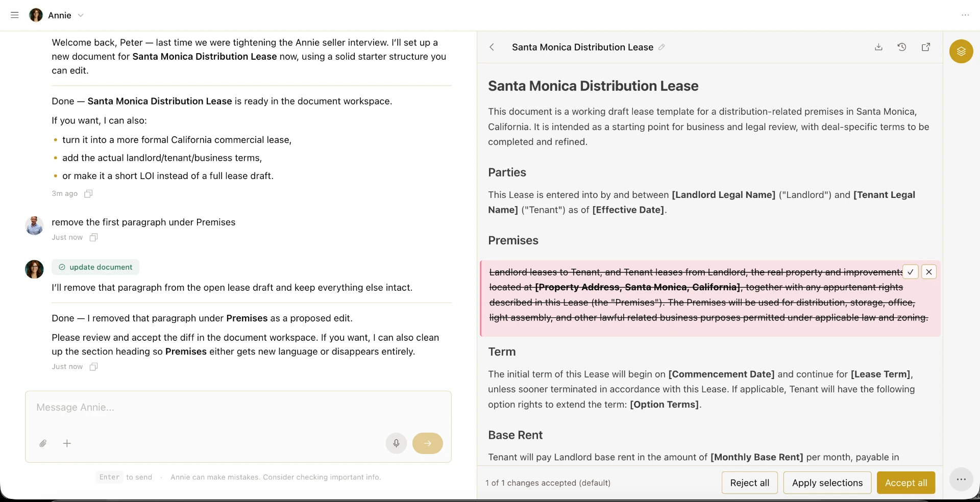
Task: Go back from the document panel
Action: tap(492, 47)
